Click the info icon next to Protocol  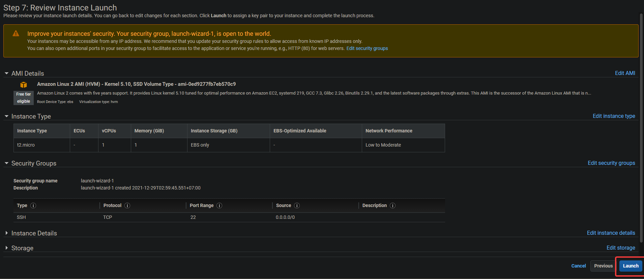(127, 205)
